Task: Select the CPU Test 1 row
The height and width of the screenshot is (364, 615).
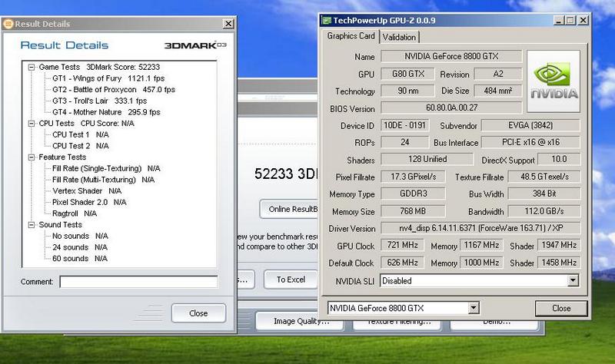Action: pyautogui.click(x=81, y=135)
